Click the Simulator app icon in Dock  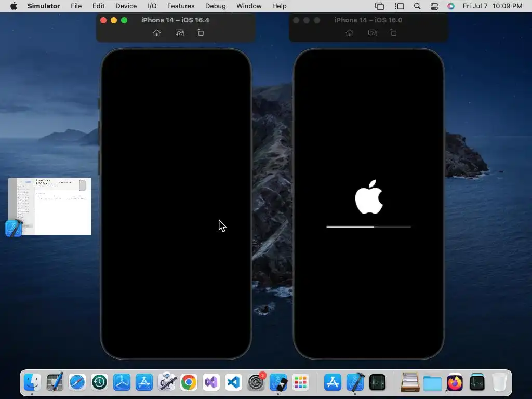[x=278, y=382]
